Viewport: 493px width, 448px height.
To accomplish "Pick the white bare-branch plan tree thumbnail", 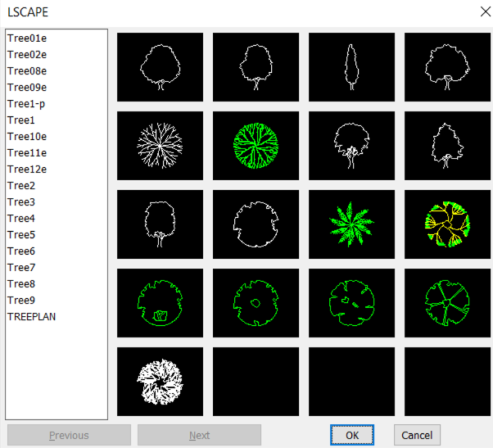I will tap(160, 146).
